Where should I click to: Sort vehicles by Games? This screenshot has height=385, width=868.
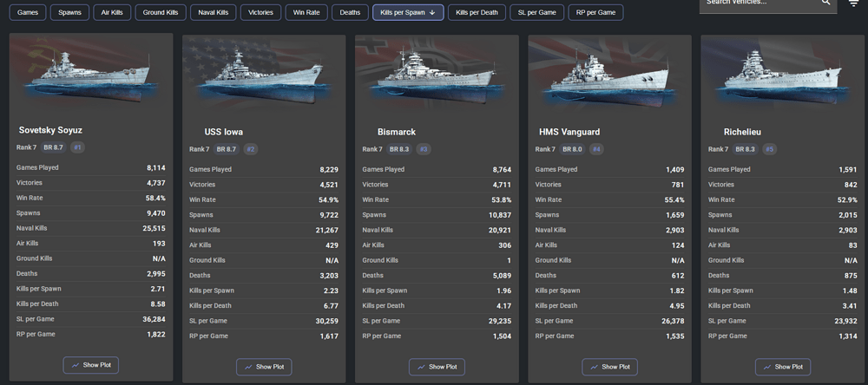27,12
